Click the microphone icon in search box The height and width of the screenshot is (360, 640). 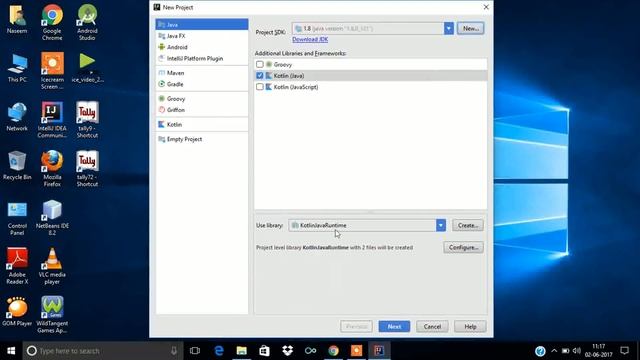(173, 351)
